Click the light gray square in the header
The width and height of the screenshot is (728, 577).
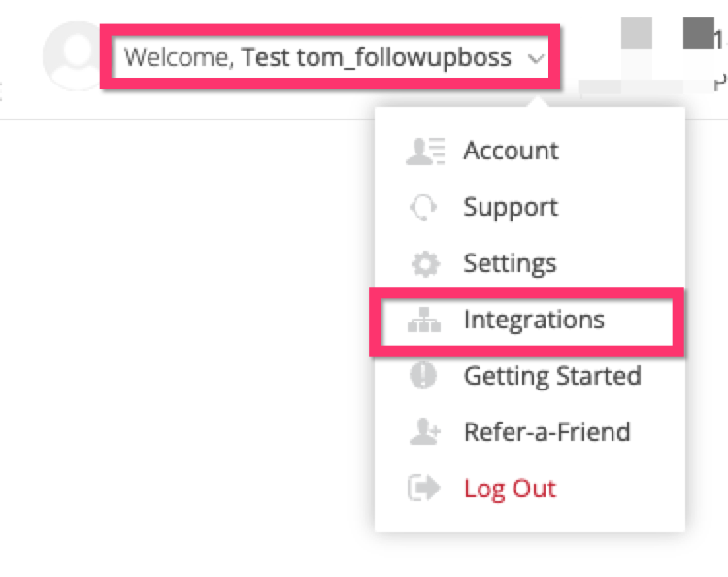[637, 33]
